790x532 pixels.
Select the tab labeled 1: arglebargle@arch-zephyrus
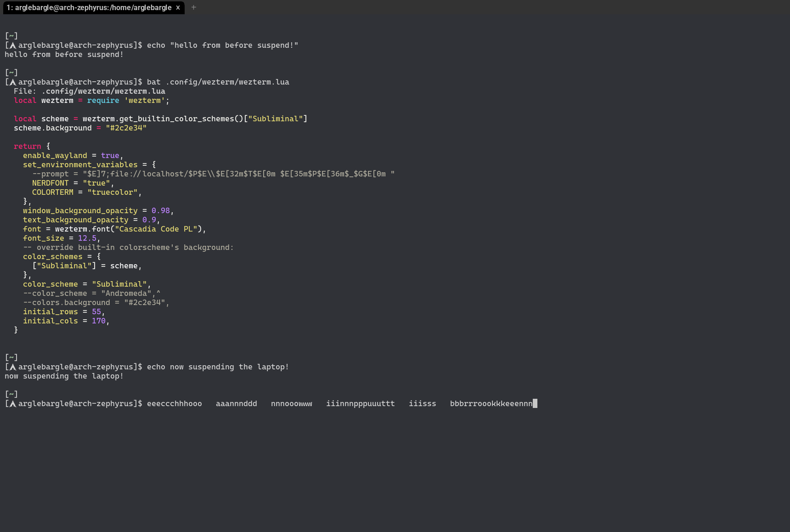[87, 7]
